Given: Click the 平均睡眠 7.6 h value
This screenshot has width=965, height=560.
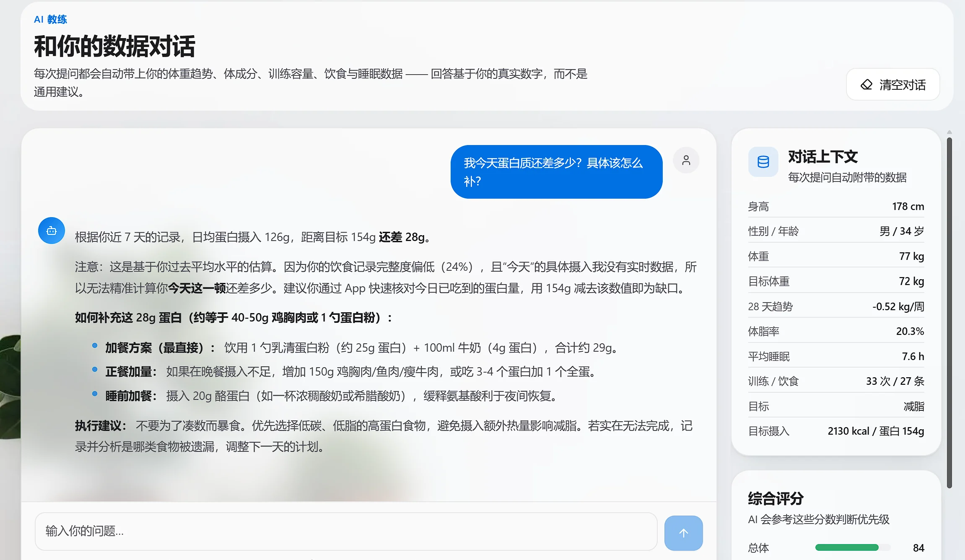Looking at the screenshot, I should click(913, 356).
